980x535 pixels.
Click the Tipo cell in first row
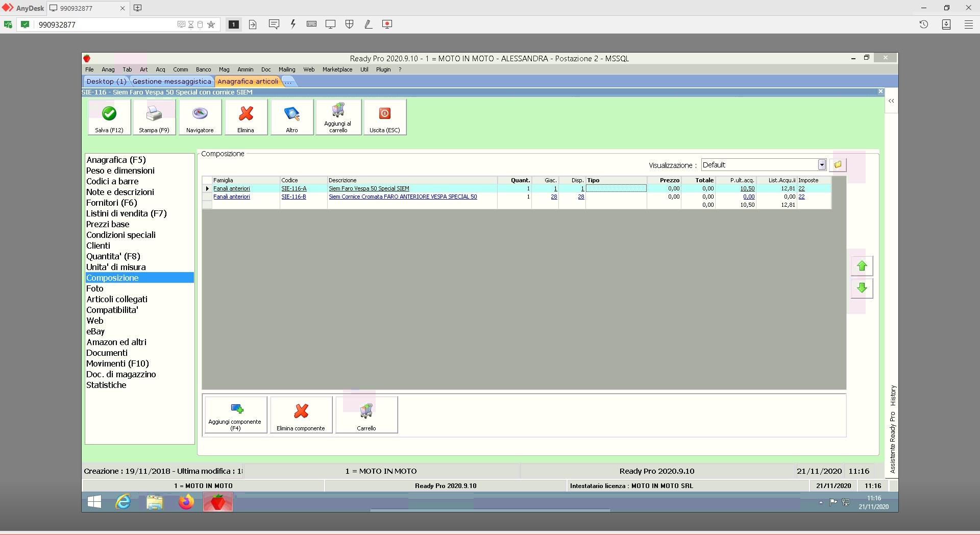coord(616,188)
